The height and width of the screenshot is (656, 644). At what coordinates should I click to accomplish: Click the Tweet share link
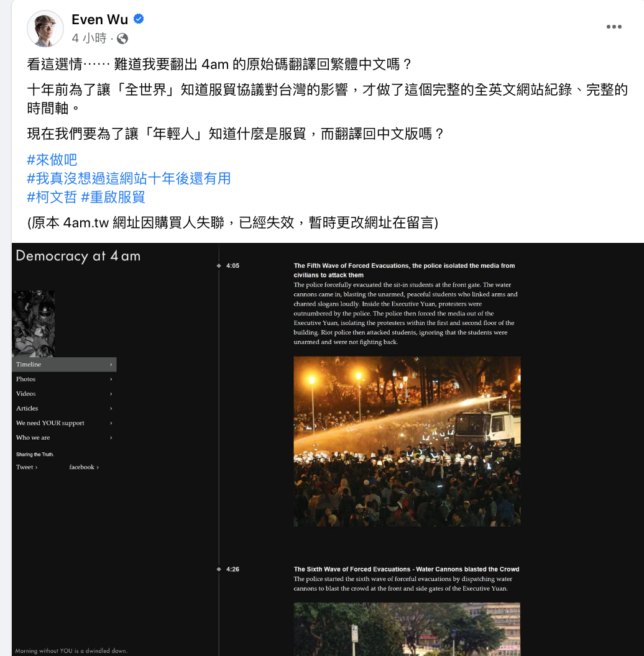pos(27,467)
